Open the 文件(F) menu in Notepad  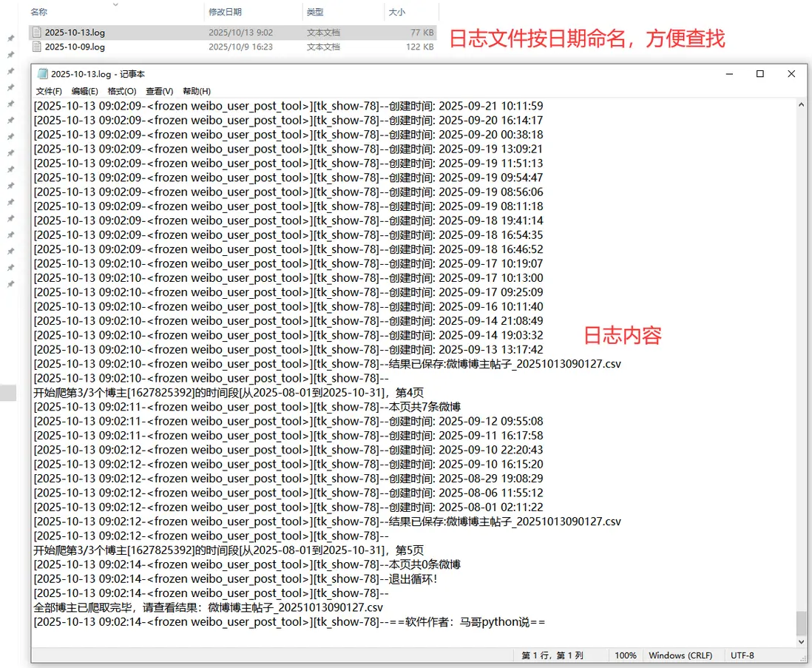(x=49, y=91)
